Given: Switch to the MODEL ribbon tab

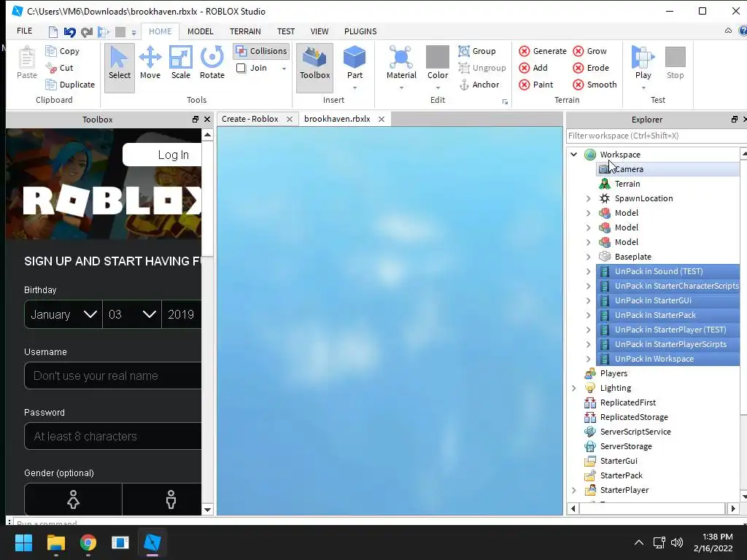Looking at the screenshot, I should pyautogui.click(x=200, y=31).
